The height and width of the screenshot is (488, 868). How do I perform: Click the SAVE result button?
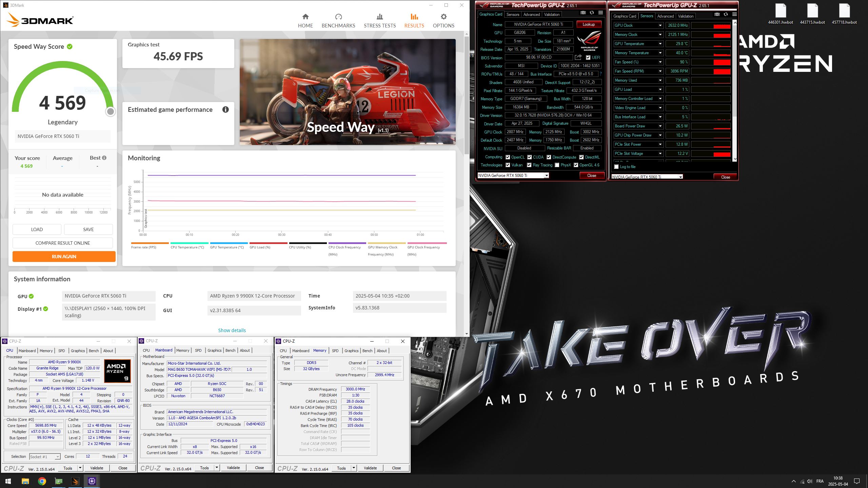point(88,229)
